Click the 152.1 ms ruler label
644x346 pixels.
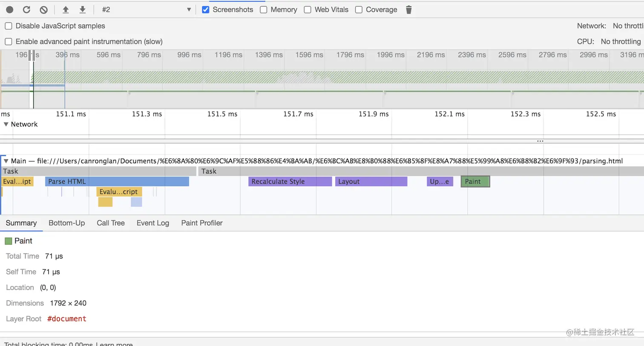449,114
